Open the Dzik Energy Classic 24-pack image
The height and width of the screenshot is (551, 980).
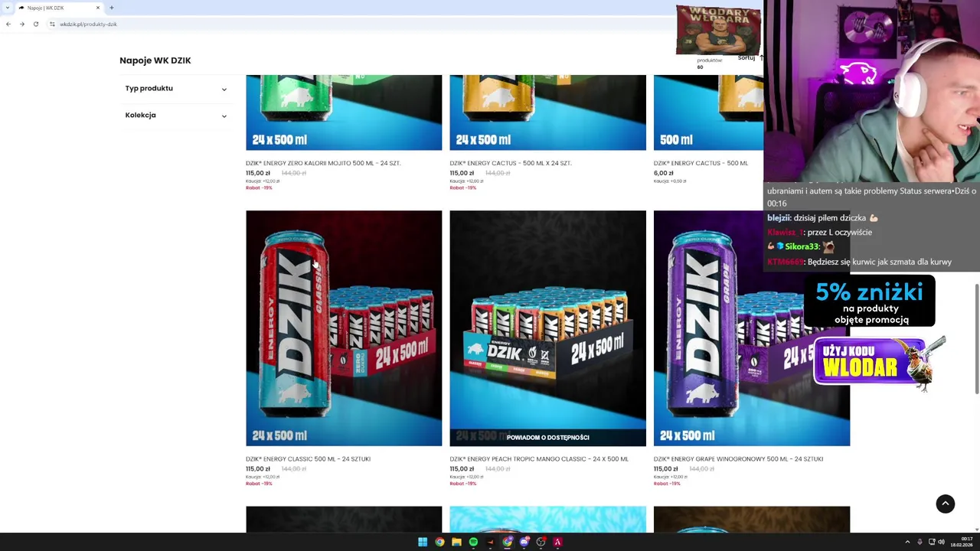[344, 328]
